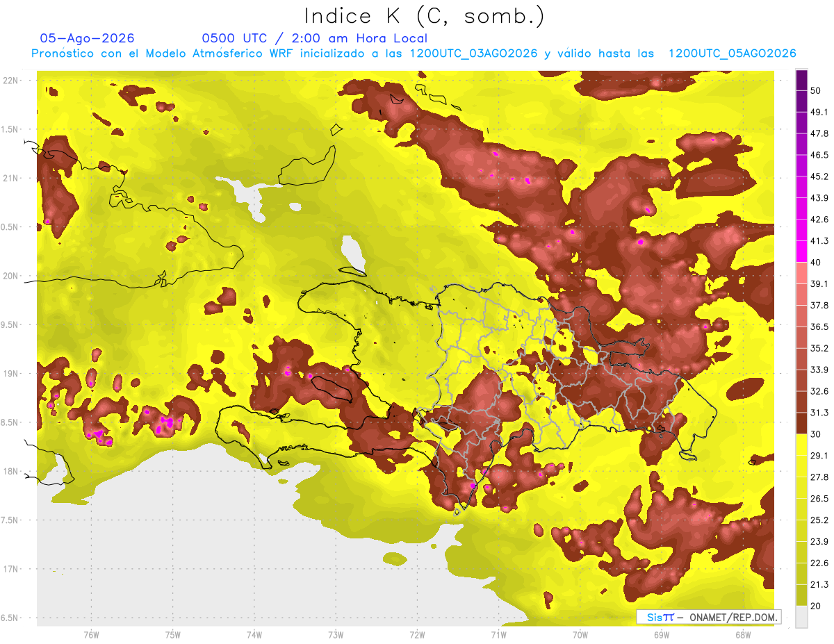Select the colorbar value '40'
Viewport: 834px width, 644px height.
(x=816, y=263)
